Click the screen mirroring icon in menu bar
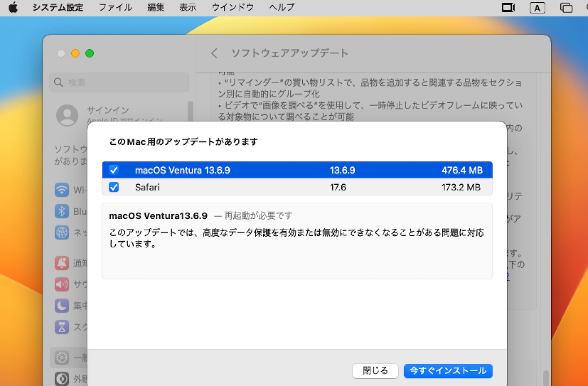Image resolution: width=588 pixels, height=386 pixels. (508, 7)
